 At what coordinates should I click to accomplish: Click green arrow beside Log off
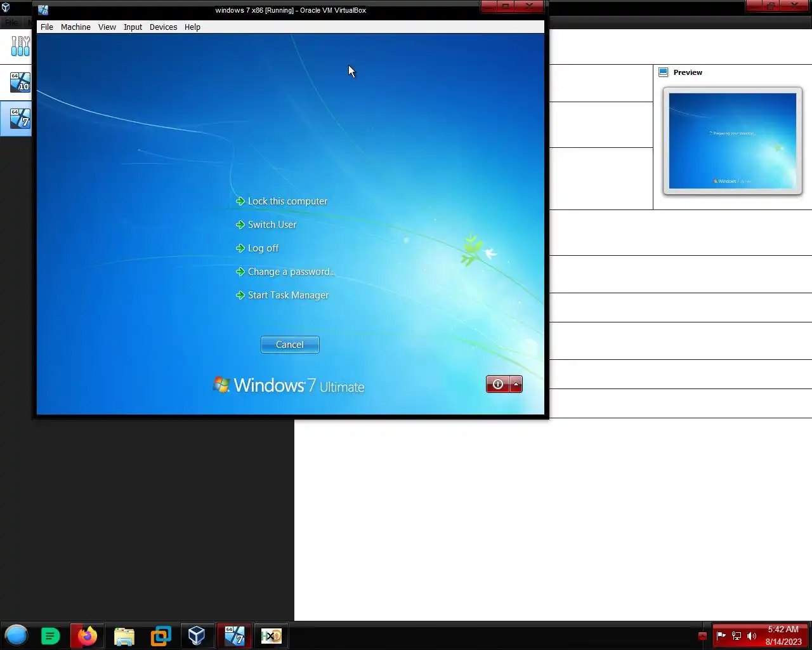(x=240, y=248)
